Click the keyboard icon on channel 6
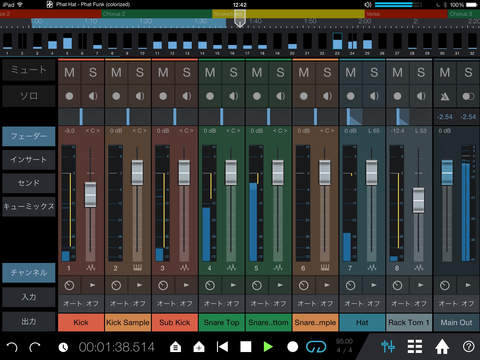The width and height of the screenshot is (480, 360). (325, 268)
